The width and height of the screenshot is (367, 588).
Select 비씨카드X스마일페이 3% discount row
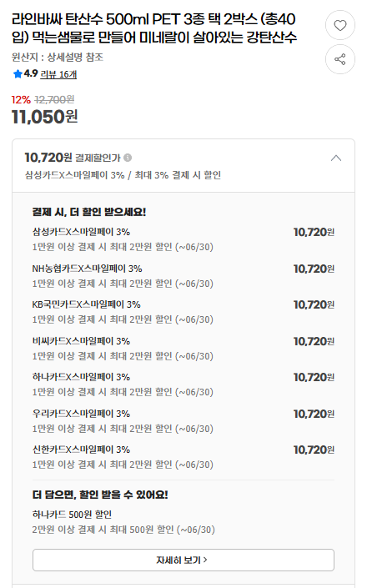183,349
